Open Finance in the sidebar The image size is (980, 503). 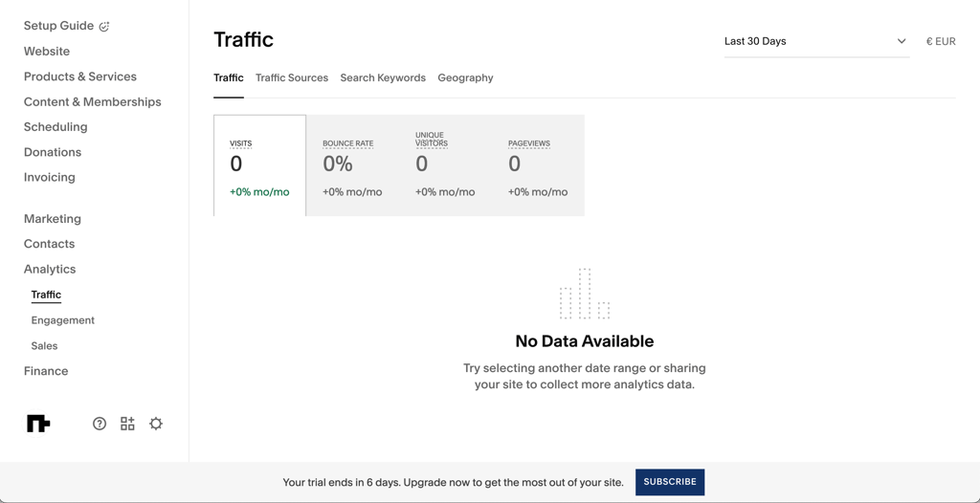[x=46, y=371]
